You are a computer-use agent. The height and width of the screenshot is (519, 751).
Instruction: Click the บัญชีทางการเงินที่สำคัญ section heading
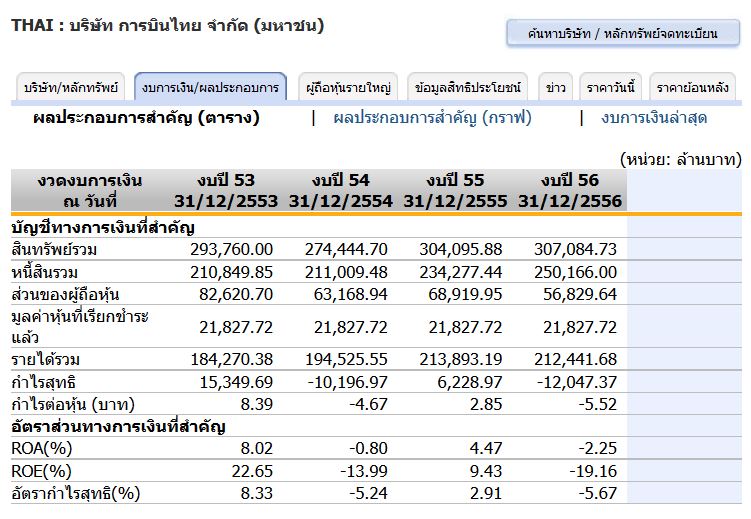(x=102, y=227)
